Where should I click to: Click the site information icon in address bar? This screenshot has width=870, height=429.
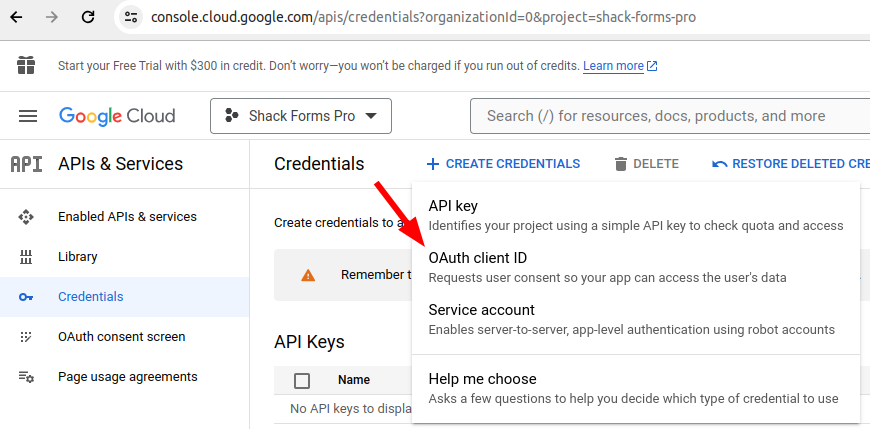click(x=131, y=17)
